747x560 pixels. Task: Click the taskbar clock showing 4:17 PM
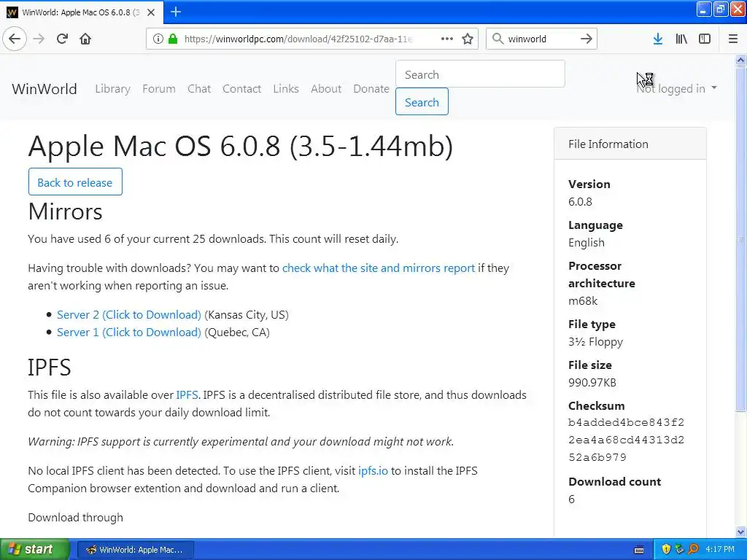coord(720,550)
